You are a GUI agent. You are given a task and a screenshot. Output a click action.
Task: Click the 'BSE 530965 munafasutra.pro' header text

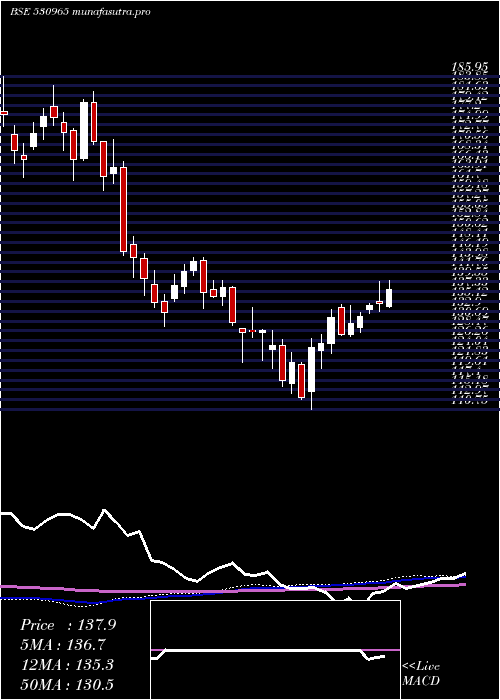pyautogui.click(x=80, y=12)
